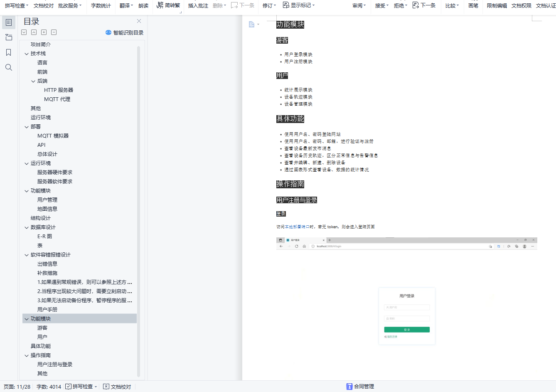This screenshot has width=556, height=392.
Task: Open the 翻译 dropdown
Action: (x=126, y=6)
